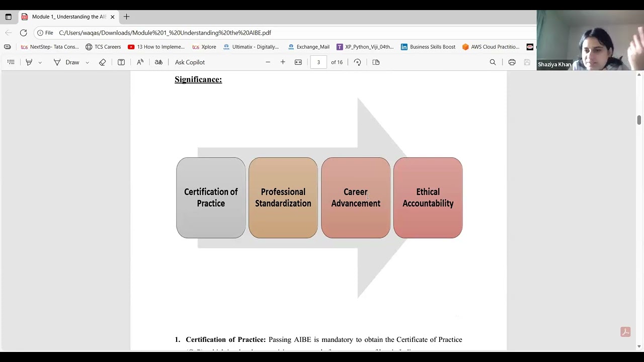Click the address bar file path

click(x=165, y=33)
